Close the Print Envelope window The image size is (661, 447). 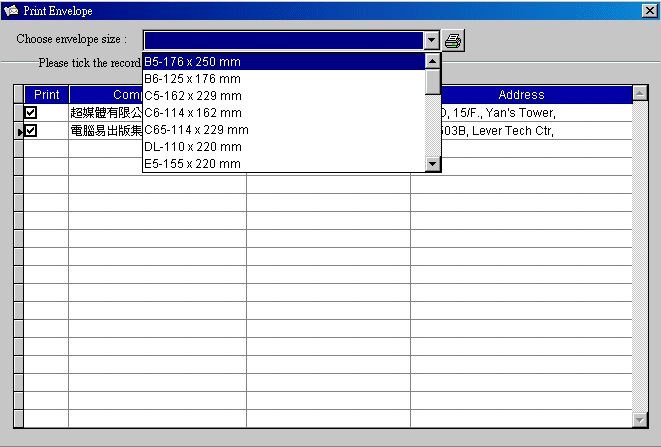(x=648, y=10)
